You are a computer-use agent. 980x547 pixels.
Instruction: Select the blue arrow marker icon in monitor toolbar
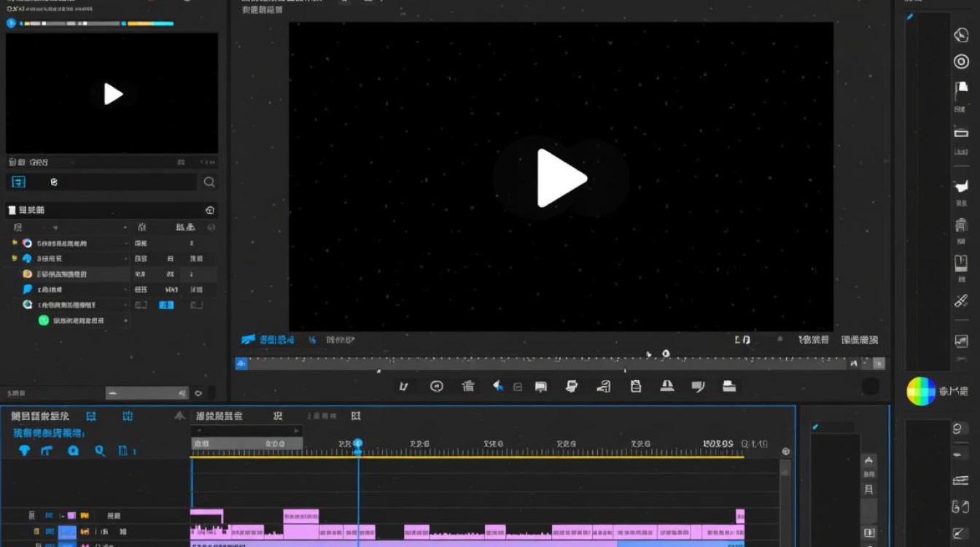click(499, 386)
